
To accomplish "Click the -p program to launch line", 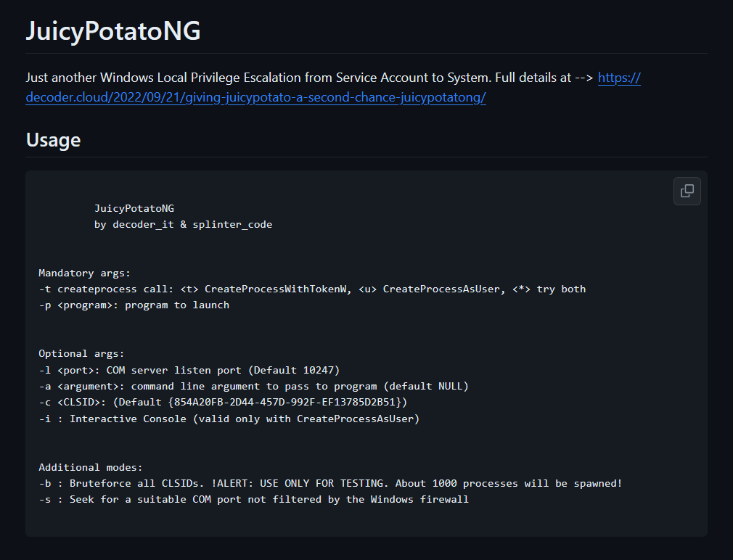I will coord(134,305).
